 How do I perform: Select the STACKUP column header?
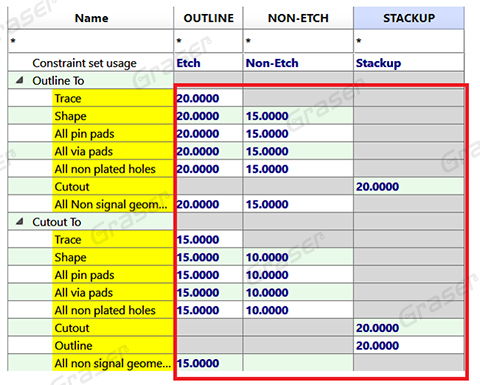(x=409, y=18)
